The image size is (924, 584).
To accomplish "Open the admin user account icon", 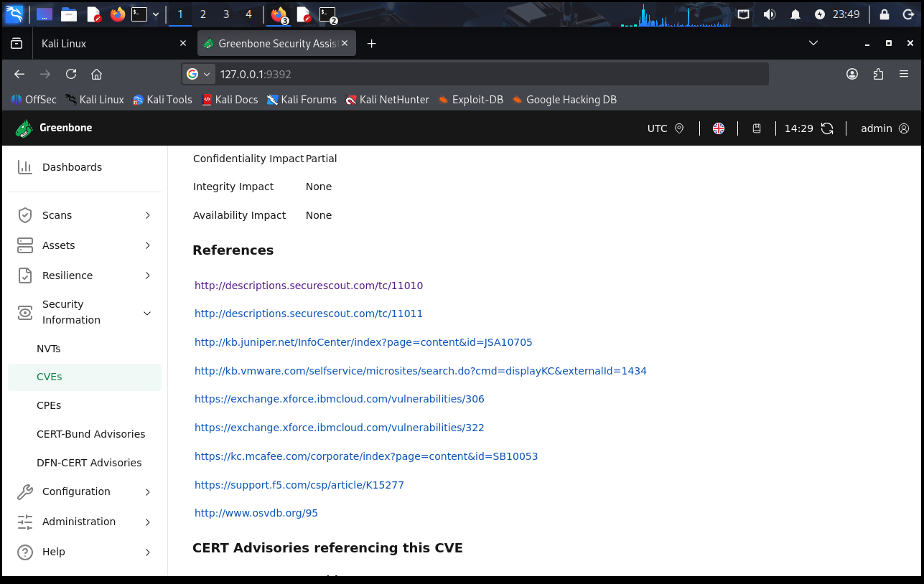I will pyautogui.click(x=904, y=128).
